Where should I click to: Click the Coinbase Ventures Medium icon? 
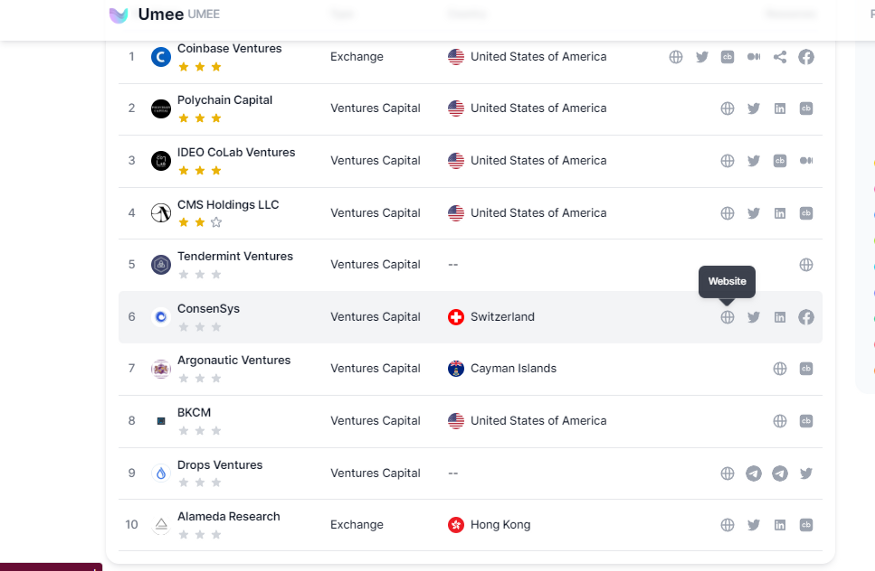(753, 57)
